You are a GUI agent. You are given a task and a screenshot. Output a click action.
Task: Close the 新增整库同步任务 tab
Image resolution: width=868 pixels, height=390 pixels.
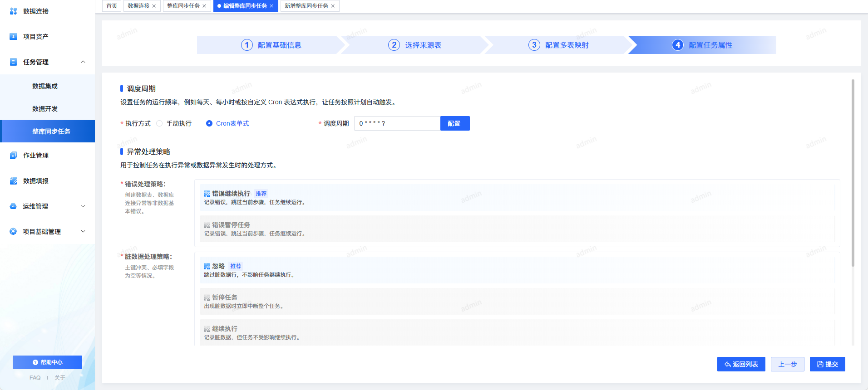[333, 6]
